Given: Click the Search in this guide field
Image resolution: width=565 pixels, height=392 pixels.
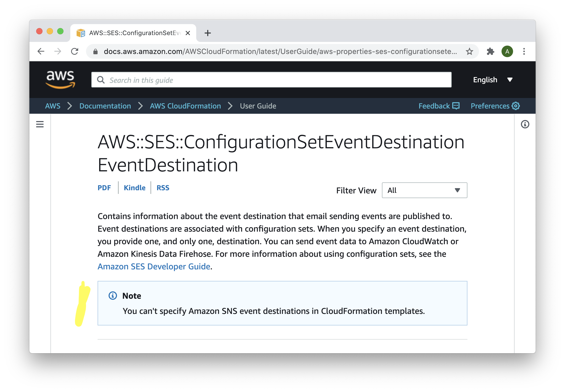Looking at the screenshot, I should pos(271,80).
